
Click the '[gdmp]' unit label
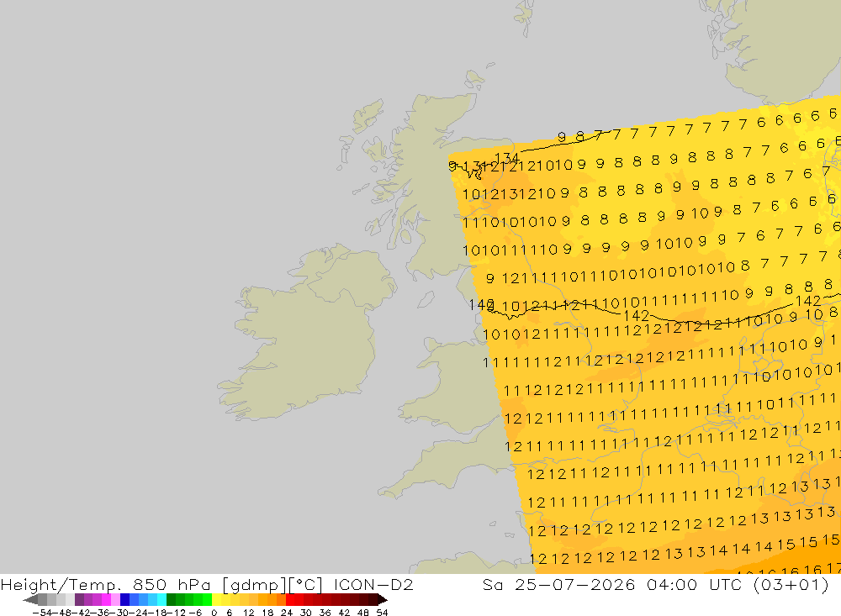coord(253,584)
